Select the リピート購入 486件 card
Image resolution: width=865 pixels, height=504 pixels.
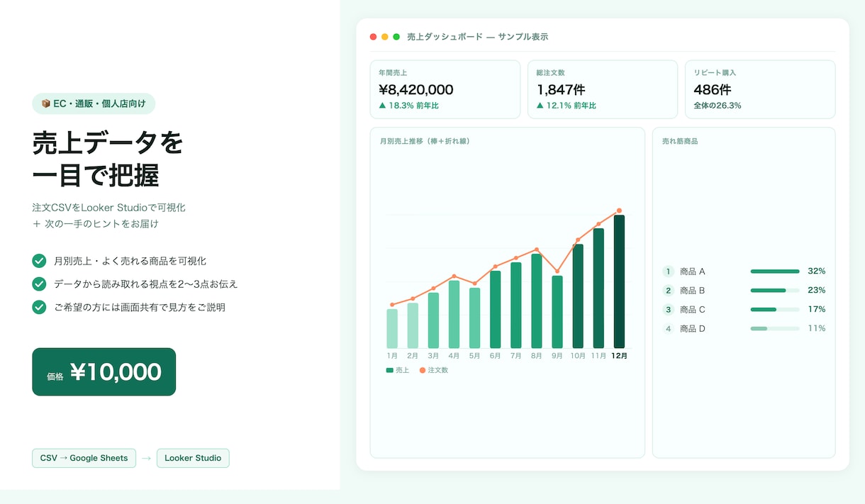pos(760,89)
